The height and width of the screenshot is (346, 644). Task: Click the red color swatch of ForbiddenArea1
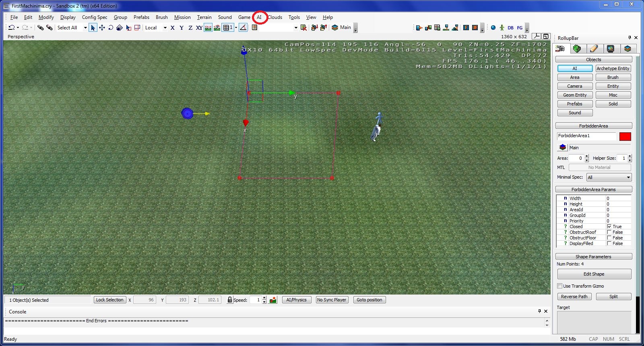coord(625,136)
